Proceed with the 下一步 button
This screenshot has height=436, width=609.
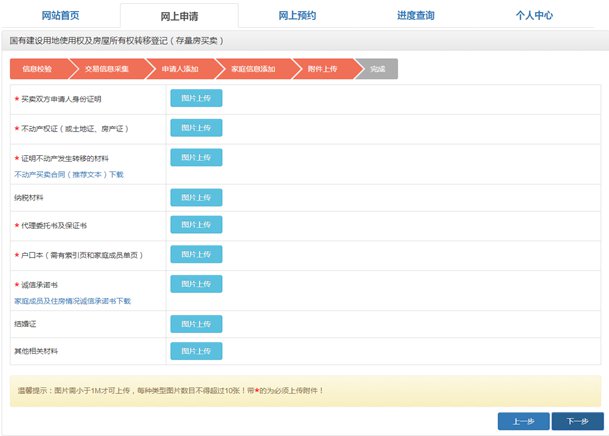[x=577, y=421]
